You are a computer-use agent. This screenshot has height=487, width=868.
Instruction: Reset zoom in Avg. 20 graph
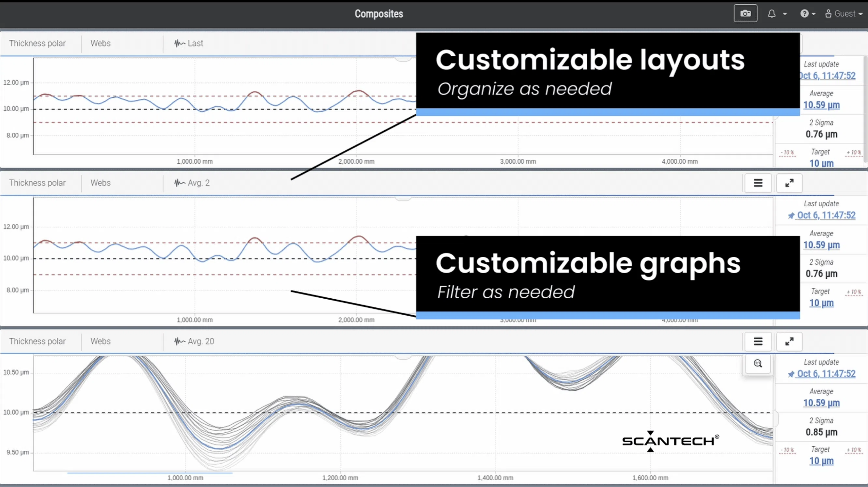[758, 363]
